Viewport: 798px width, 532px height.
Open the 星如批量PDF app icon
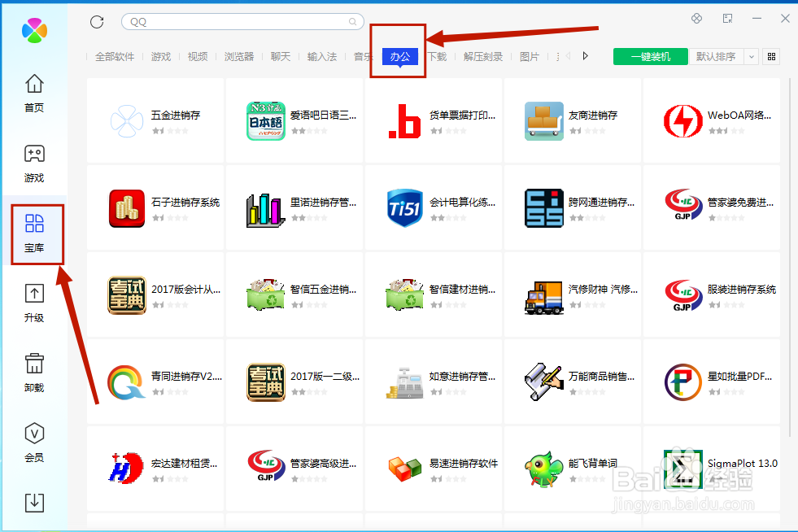click(683, 382)
